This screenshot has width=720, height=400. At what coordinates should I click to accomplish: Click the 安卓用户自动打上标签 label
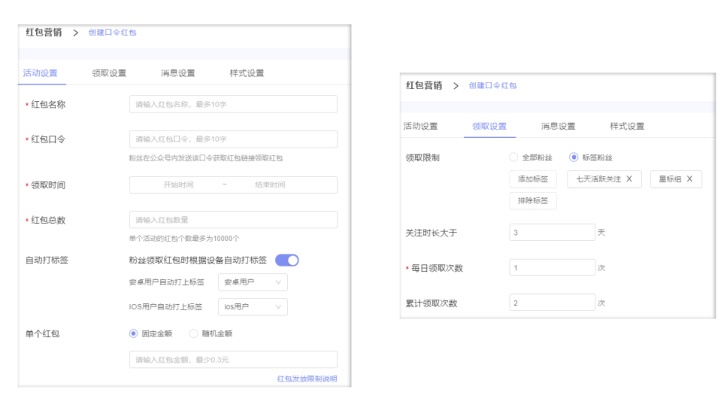[167, 282]
